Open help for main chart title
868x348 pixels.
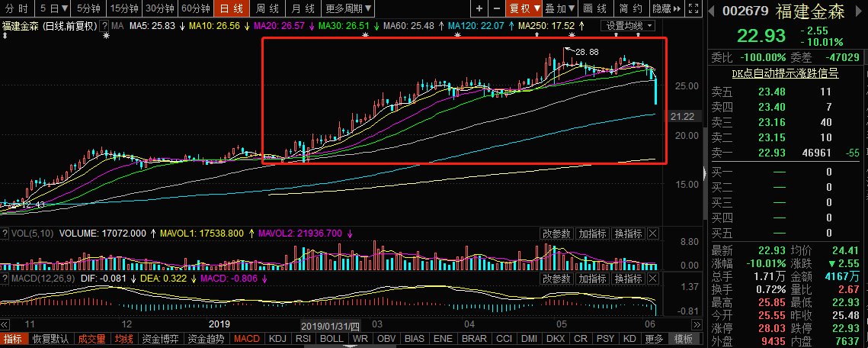click(x=105, y=25)
